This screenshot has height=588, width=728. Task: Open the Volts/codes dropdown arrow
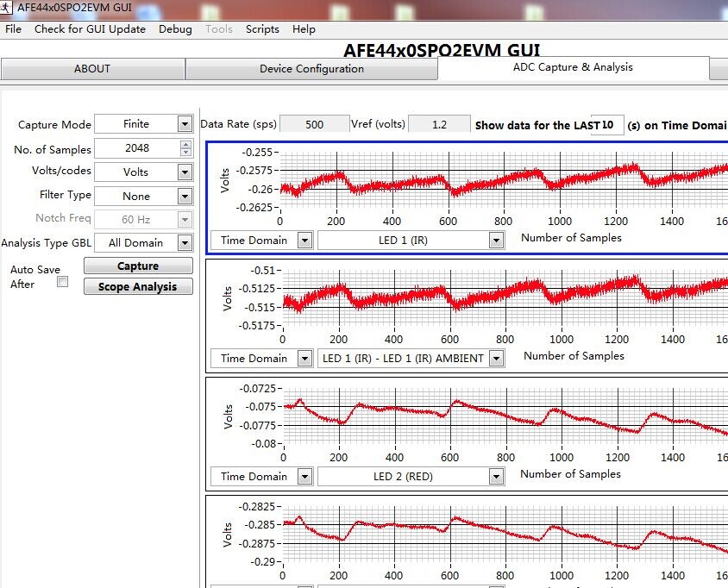185,172
